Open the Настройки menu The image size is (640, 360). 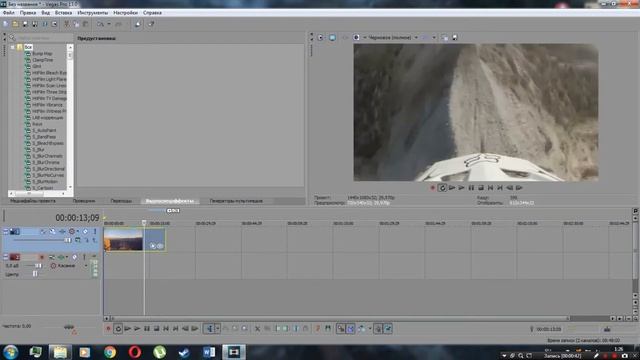tap(125, 13)
